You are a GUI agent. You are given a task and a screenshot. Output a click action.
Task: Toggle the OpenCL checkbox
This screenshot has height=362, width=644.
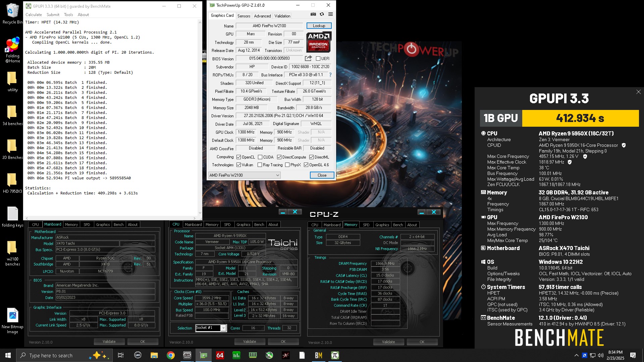[238, 157]
